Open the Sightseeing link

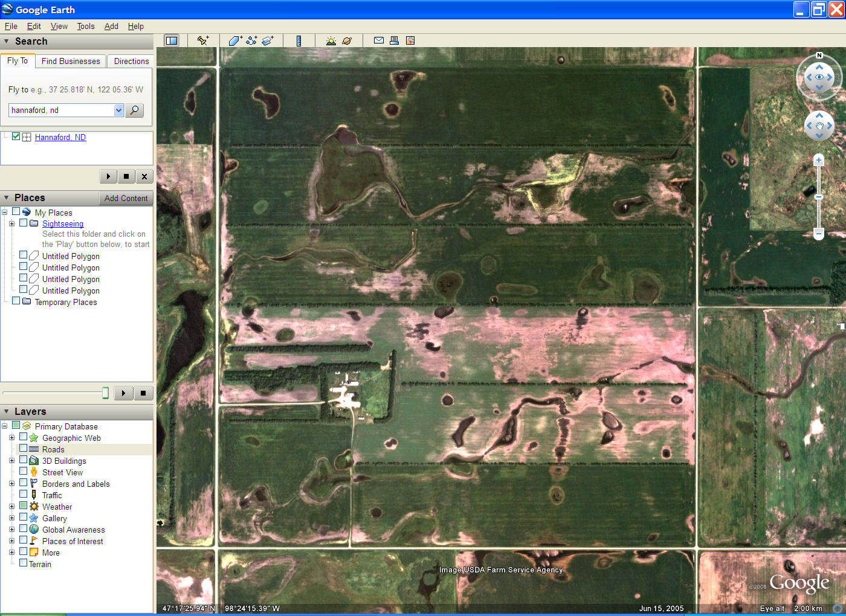coord(63,223)
